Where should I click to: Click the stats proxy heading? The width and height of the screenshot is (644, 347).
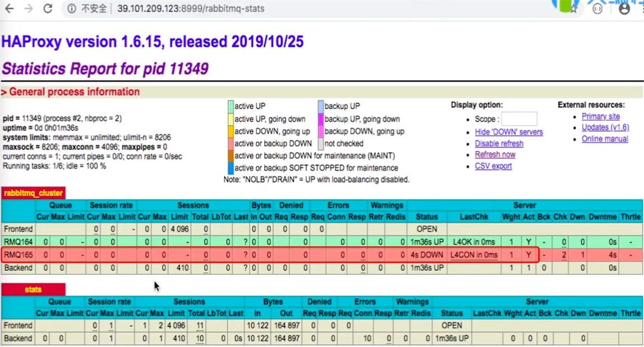33,289
